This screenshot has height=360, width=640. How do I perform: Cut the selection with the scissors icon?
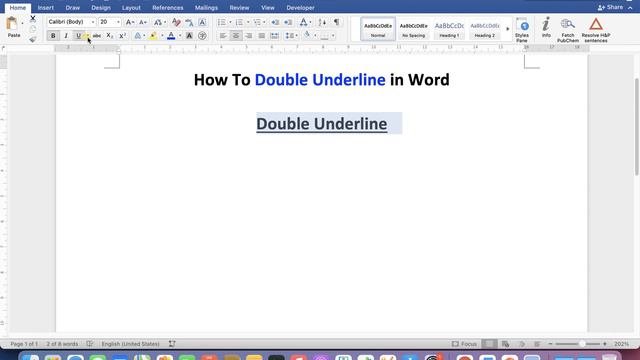click(x=33, y=19)
